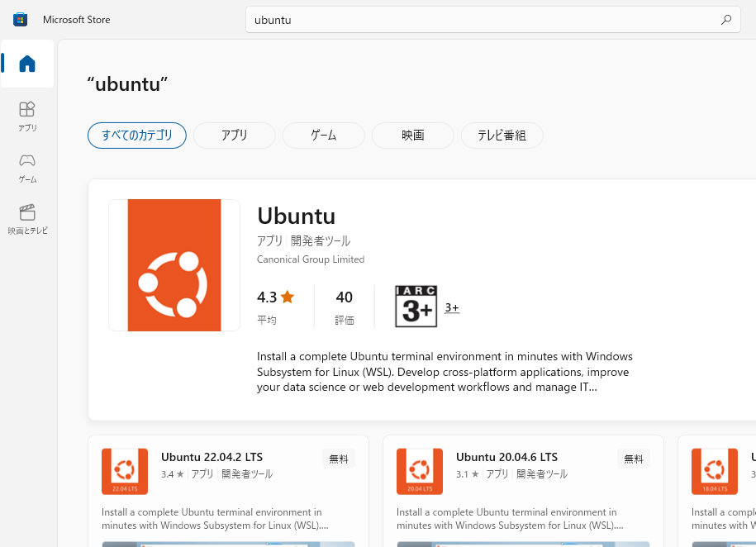756x547 pixels.
Task: Click the search box containing ubuntu
Action: 492,20
